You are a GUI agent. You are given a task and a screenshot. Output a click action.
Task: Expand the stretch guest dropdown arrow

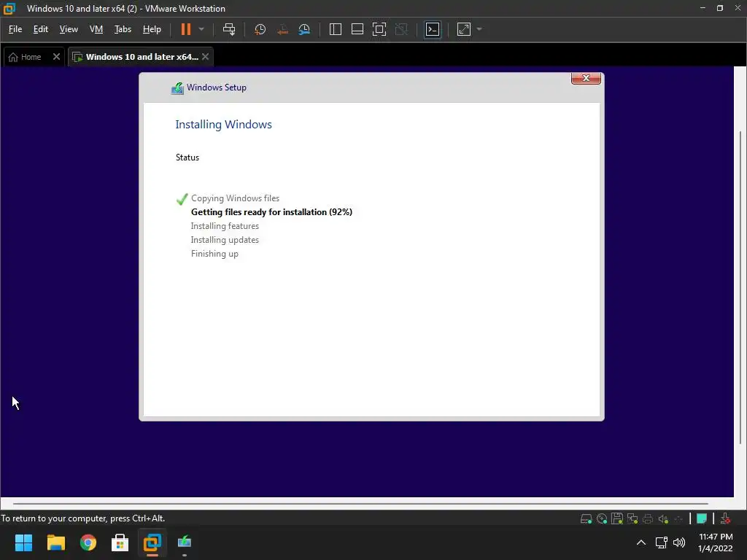coord(479,29)
